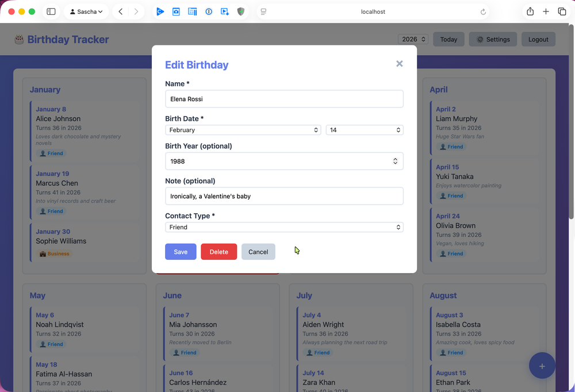Save the birthday changes
Screen dimensions: 575x392
tap(181, 252)
